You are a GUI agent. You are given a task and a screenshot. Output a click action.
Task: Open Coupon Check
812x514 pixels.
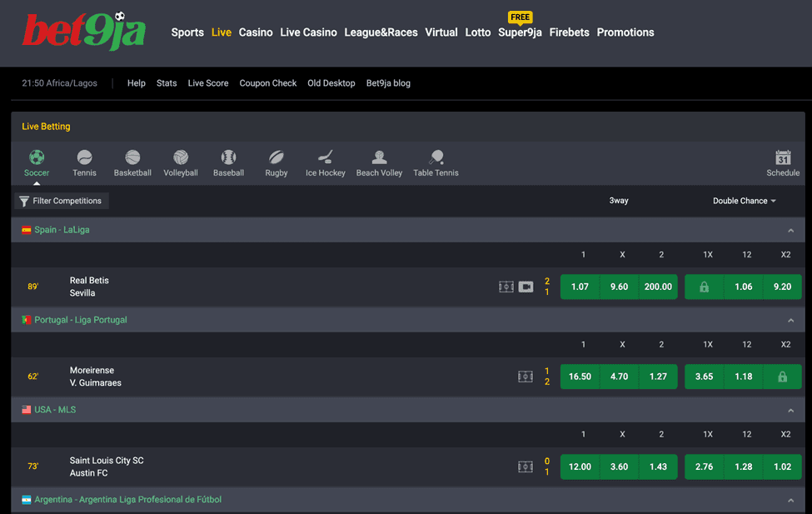pos(267,83)
